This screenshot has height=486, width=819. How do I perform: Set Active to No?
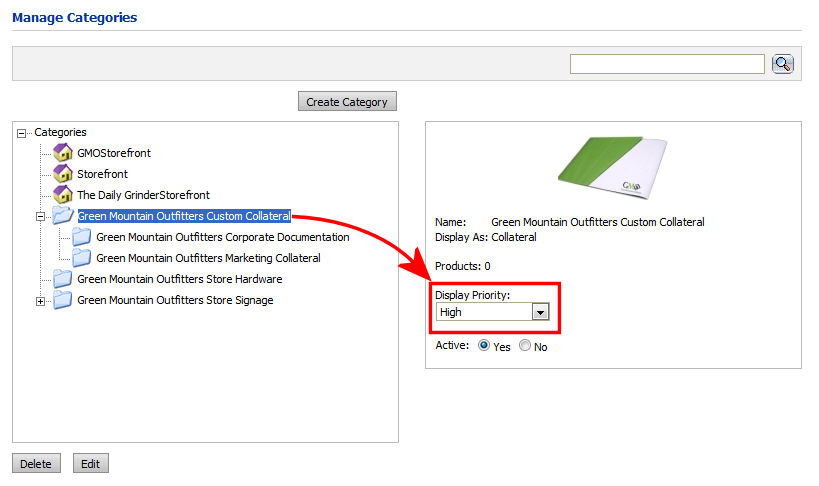point(525,346)
